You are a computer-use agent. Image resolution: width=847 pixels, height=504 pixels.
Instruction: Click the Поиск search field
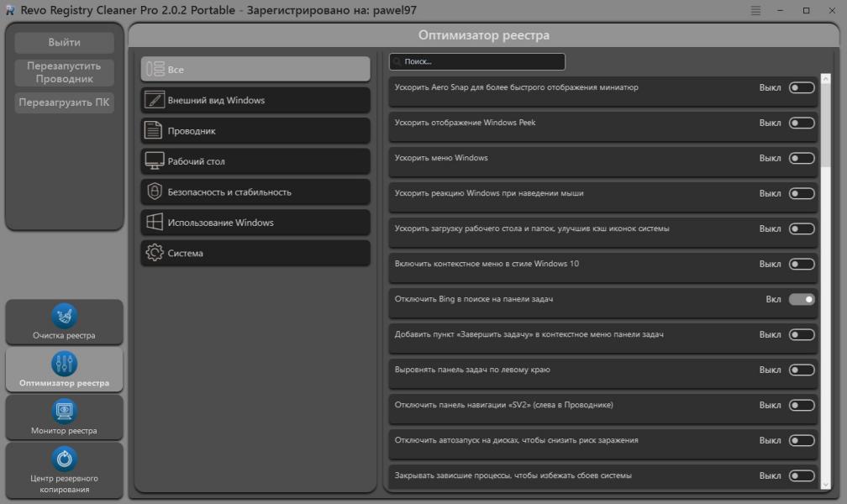tap(479, 62)
